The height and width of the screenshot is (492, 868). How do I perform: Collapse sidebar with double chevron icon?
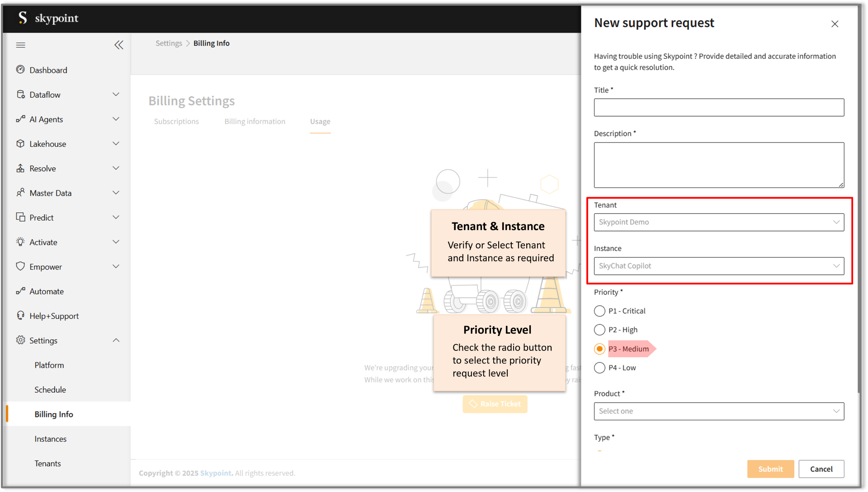tap(118, 45)
